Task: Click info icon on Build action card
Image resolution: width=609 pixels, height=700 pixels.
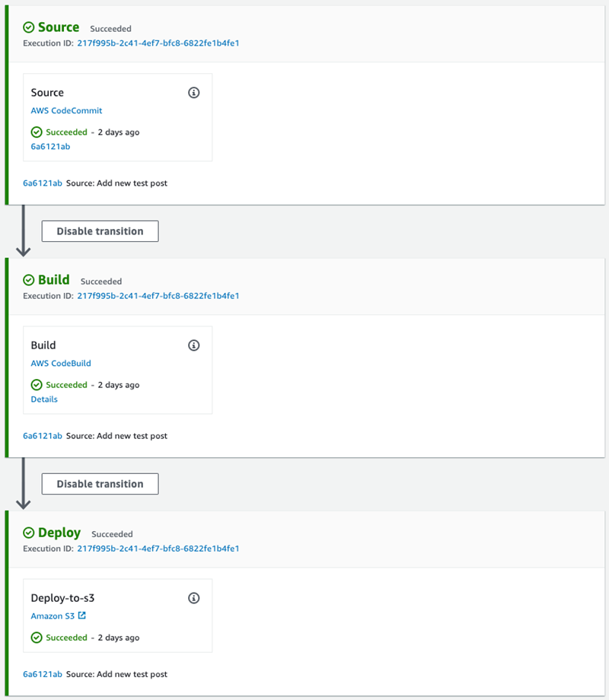Action: [193, 345]
